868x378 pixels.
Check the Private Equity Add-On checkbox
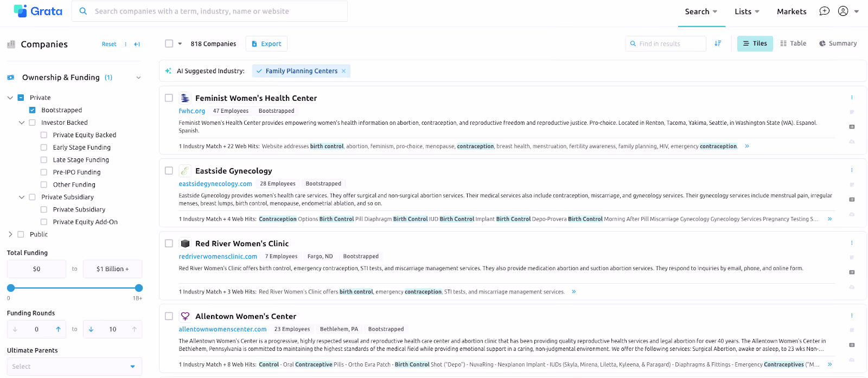pos(44,222)
